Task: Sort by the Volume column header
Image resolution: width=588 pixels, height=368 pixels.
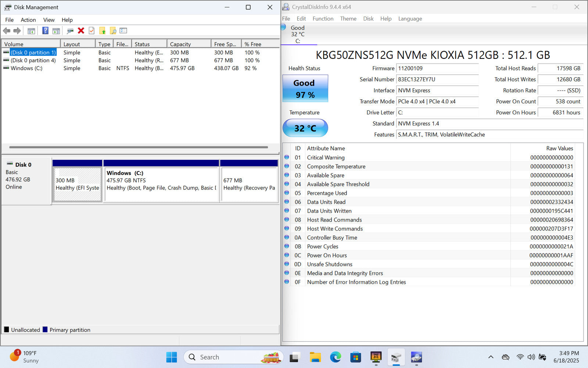Action: tap(31, 44)
